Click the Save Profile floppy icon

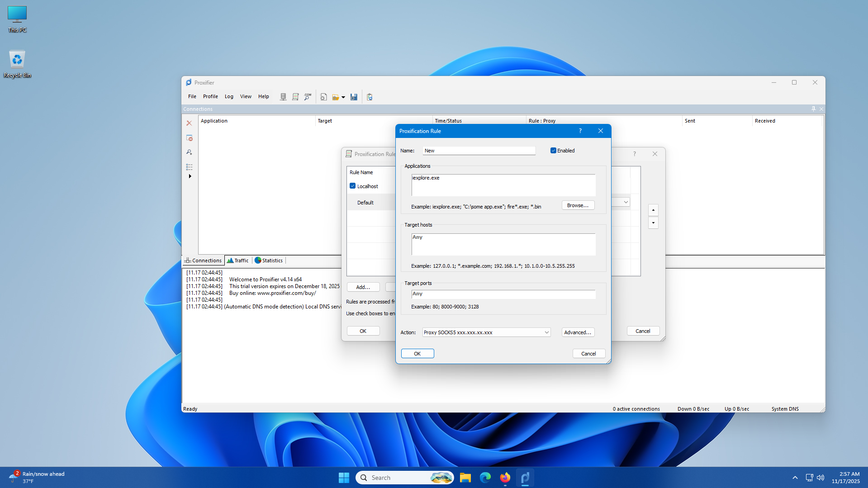tap(354, 97)
